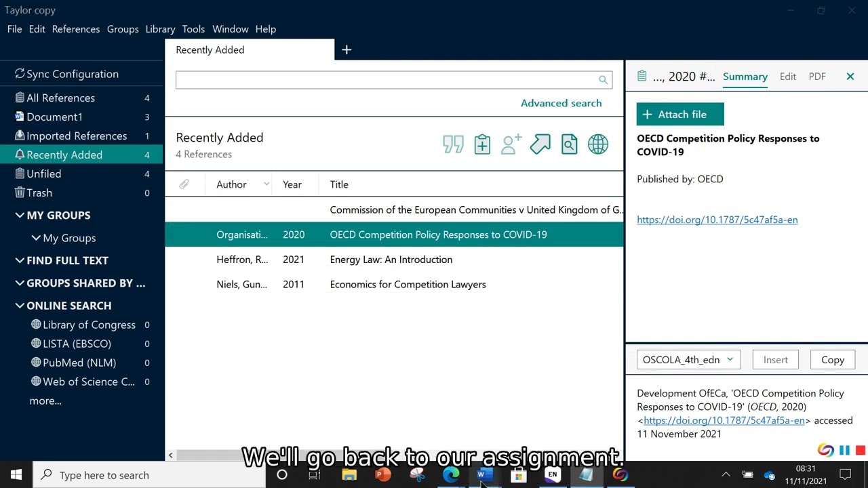868x488 pixels.
Task: Click the Copy citation button
Action: 833,360
